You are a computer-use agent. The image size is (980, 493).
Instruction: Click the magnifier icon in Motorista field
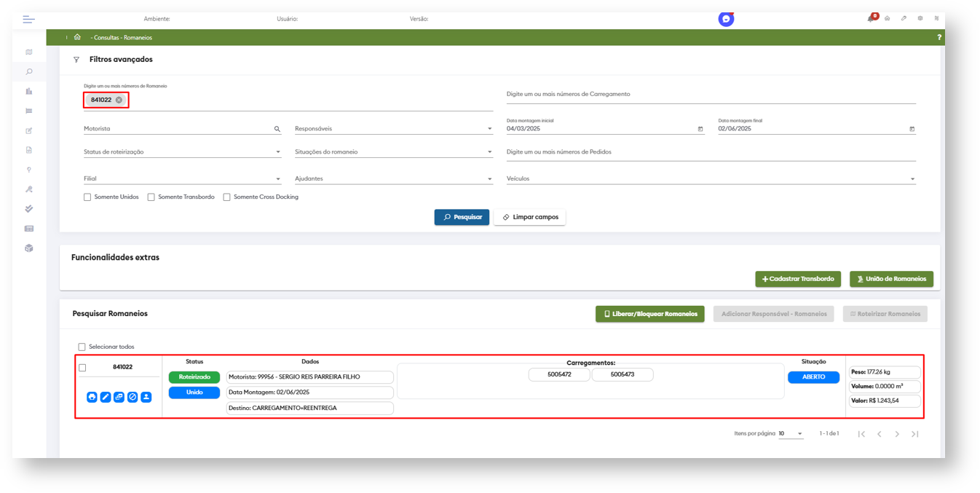(x=277, y=129)
